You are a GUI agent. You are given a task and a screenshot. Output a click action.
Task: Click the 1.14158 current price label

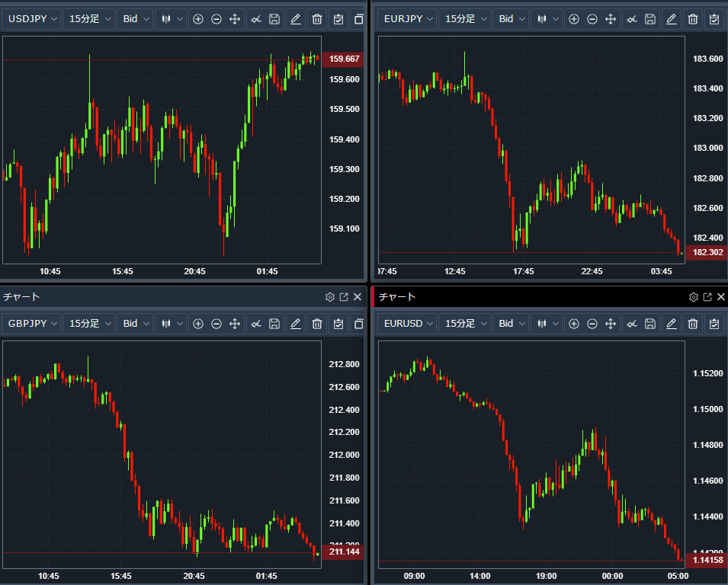(x=707, y=560)
